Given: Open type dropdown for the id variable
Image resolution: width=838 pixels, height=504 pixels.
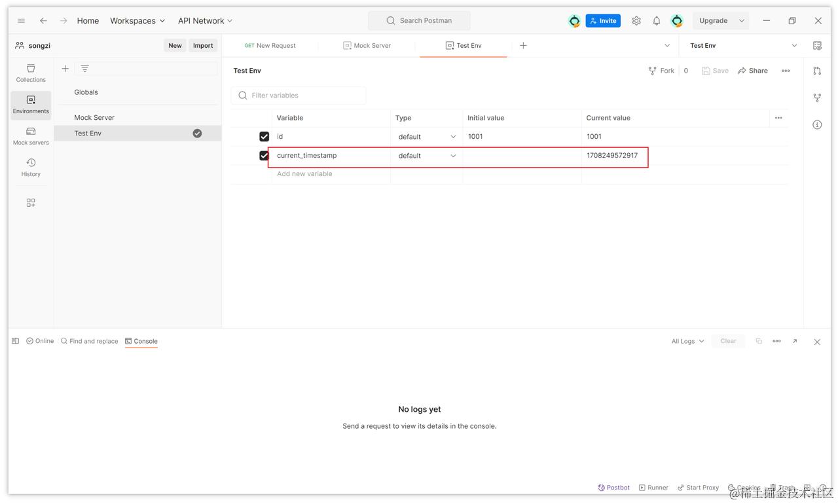Looking at the screenshot, I should tap(427, 137).
